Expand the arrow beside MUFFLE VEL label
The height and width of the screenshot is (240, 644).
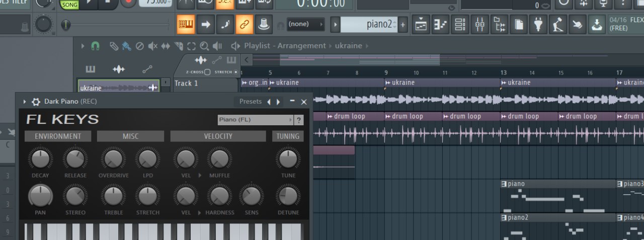(200, 176)
